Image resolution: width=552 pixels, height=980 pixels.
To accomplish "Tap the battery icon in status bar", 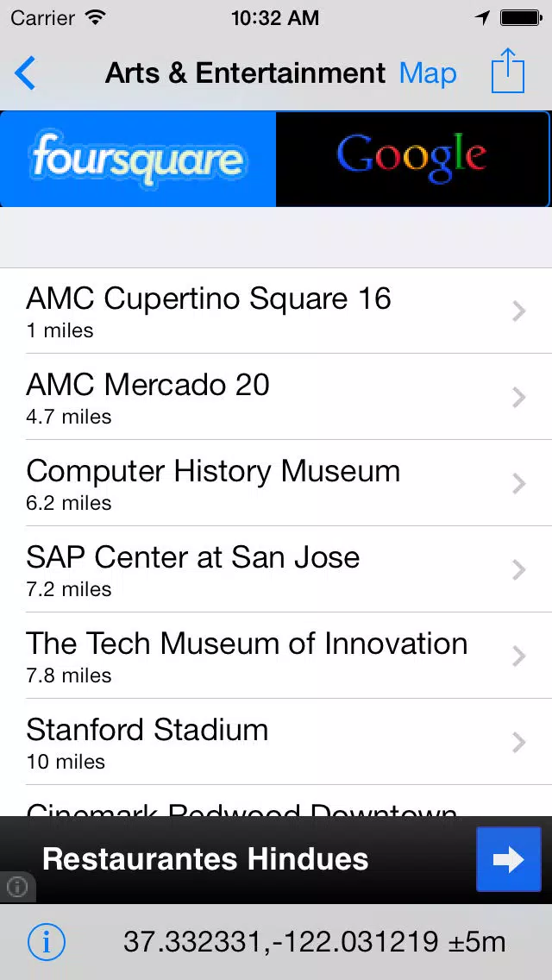I will [x=520, y=18].
